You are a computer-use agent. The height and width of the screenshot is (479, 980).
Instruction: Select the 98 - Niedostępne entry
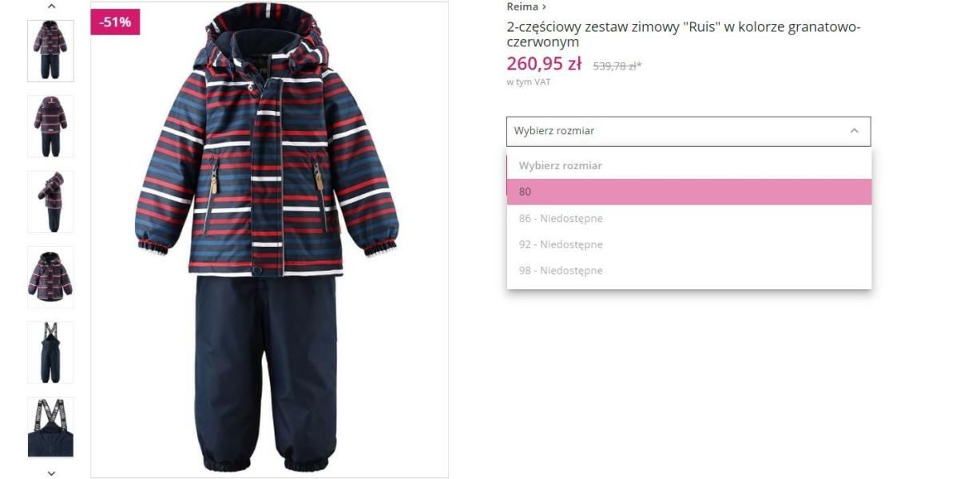pos(689,271)
